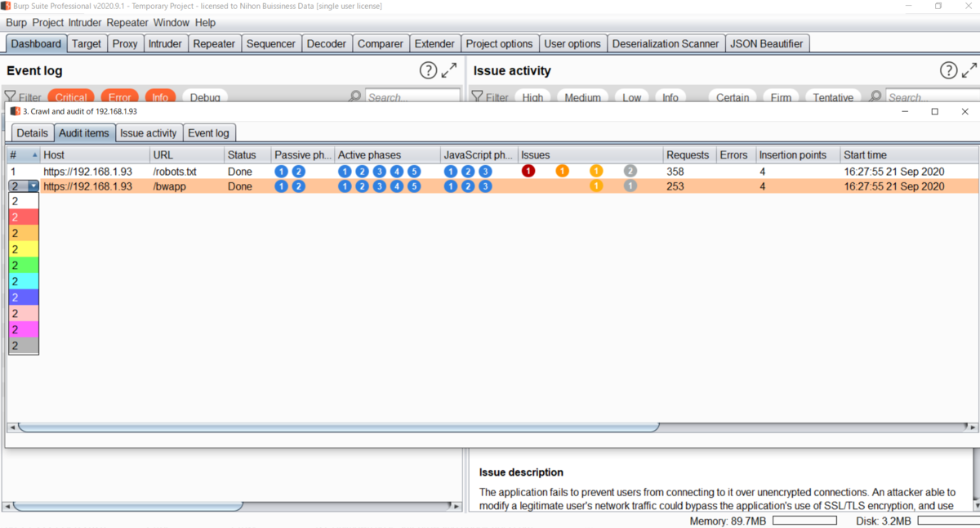Toggle the Info event log filter
This screenshot has width=980, height=528.
[160, 97]
